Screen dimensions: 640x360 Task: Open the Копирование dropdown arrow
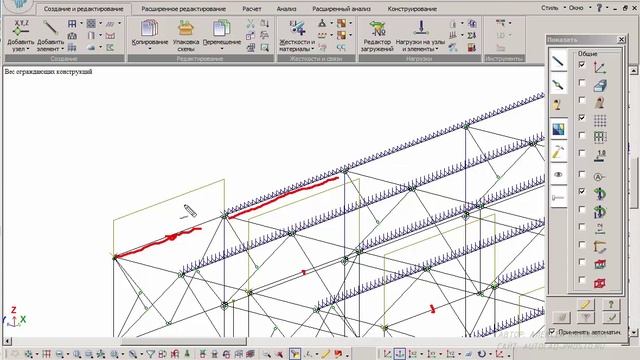(149, 49)
